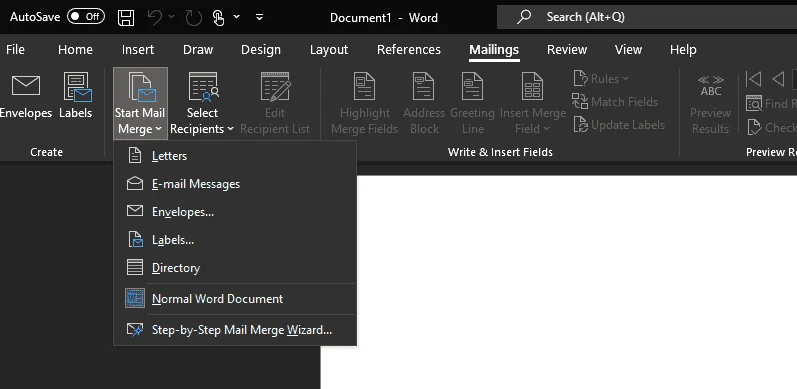Open the Rules dropdown
This screenshot has height=389, width=797.
coord(601,79)
